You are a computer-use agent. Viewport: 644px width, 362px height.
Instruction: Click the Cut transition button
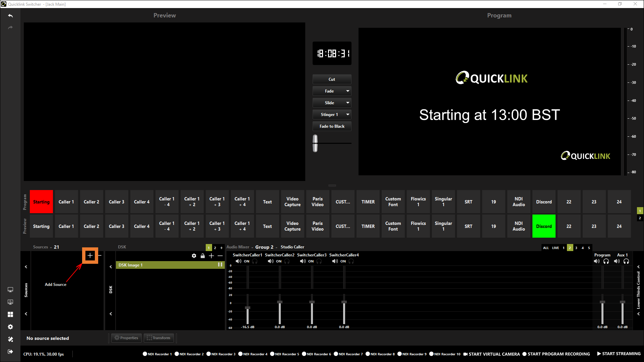(x=332, y=79)
